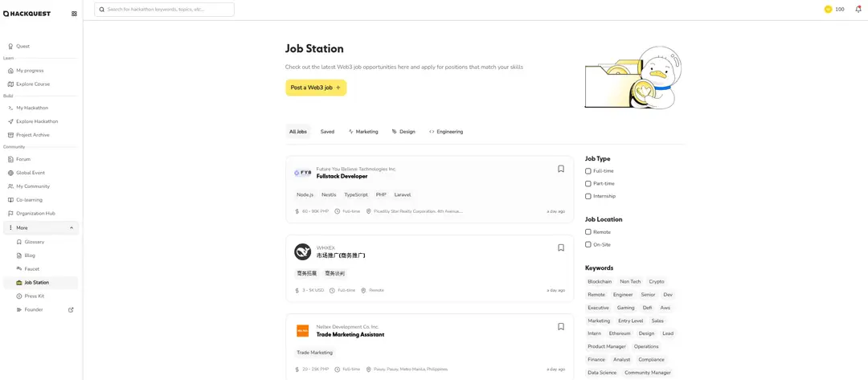Click the notification bell icon
This screenshot has height=380, width=868.
click(x=858, y=10)
